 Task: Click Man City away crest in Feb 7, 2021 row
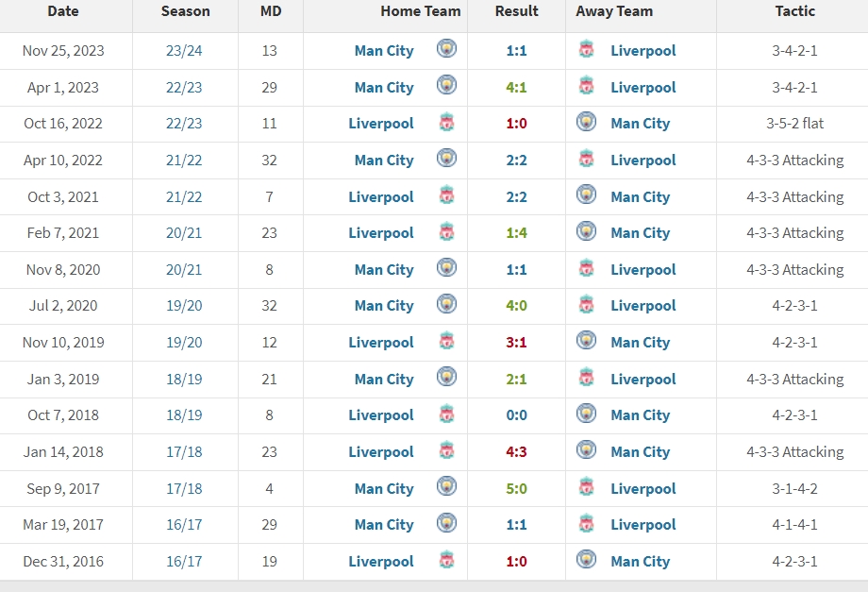586,232
